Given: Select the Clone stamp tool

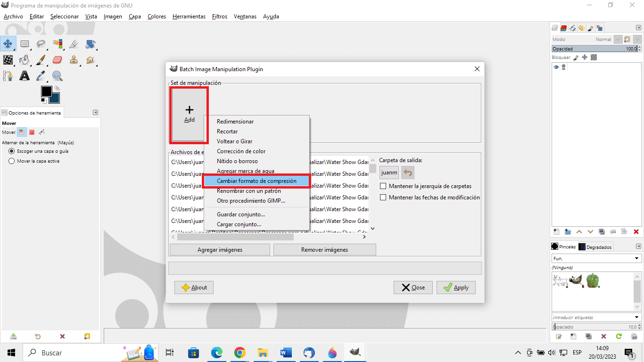Looking at the screenshot, I should [x=74, y=60].
